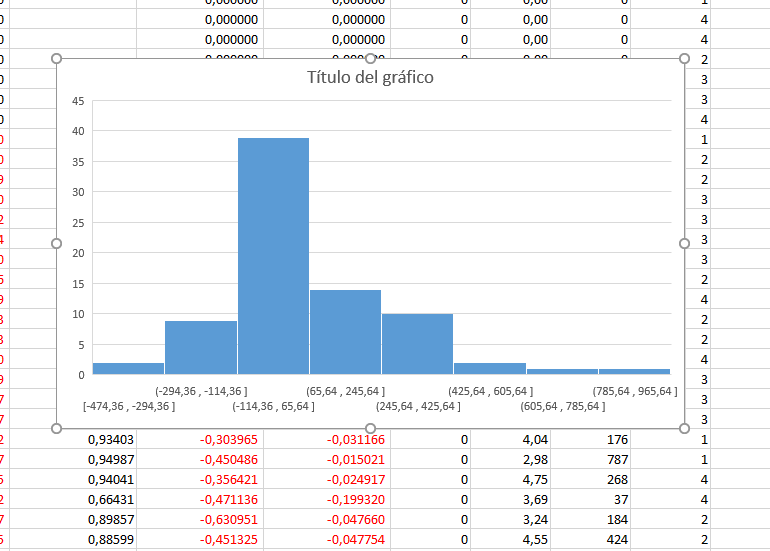Click axis label '(245,64 , 425,64 ]'
The height and width of the screenshot is (551, 770).
point(418,407)
